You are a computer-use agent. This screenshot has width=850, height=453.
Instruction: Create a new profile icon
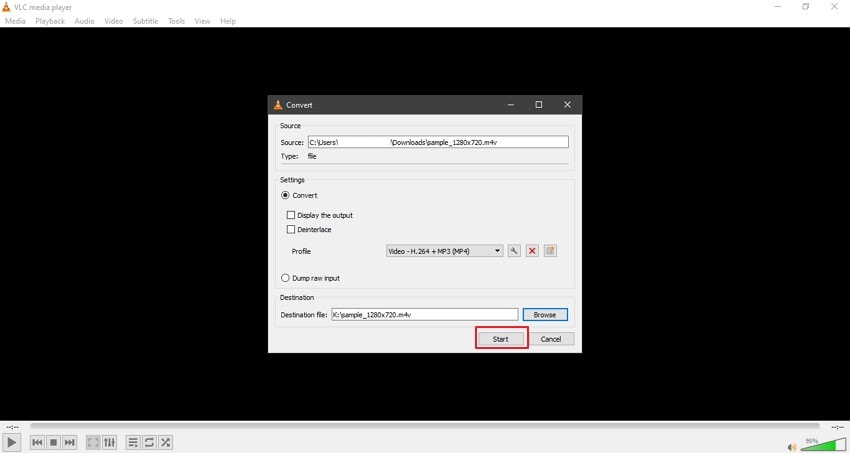pos(550,251)
